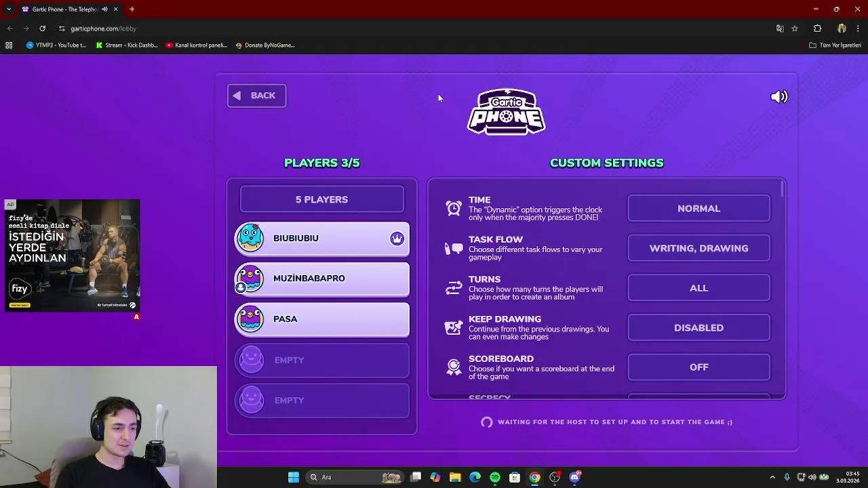Image resolution: width=868 pixels, height=488 pixels.
Task: Click the custom settings scrollbar
Action: coord(783,190)
